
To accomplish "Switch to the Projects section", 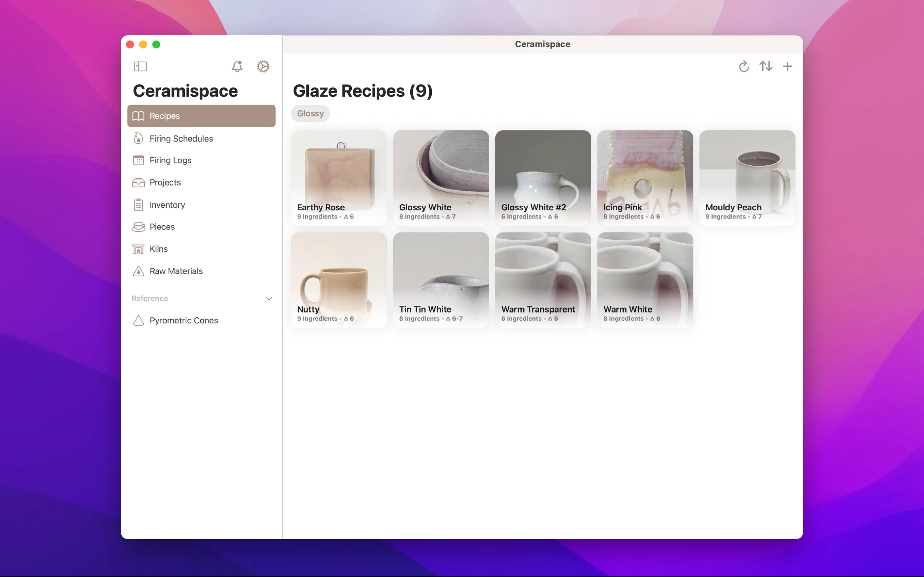I will coord(165,182).
